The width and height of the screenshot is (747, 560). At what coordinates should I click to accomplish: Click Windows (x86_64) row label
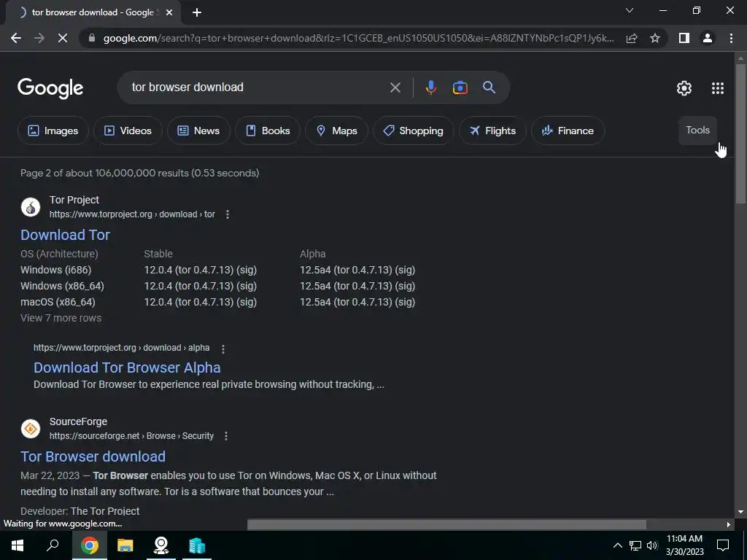point(62,286)
